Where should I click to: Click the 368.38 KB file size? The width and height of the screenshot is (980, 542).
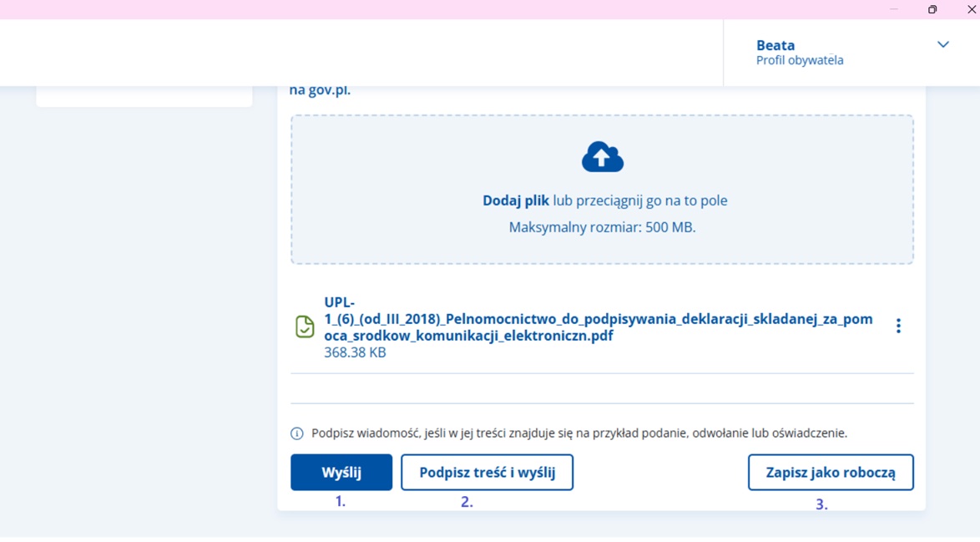(x=355, y=352)
